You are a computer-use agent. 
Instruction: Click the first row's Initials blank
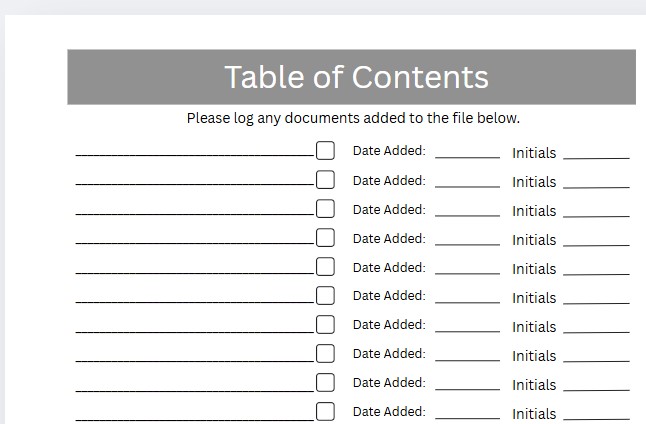(x=596, y=158)
